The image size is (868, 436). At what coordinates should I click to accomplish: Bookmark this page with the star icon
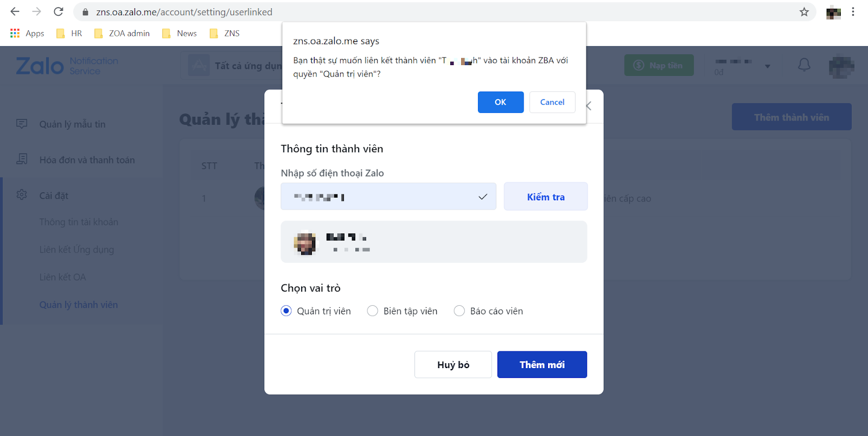(x=804, y=12)
